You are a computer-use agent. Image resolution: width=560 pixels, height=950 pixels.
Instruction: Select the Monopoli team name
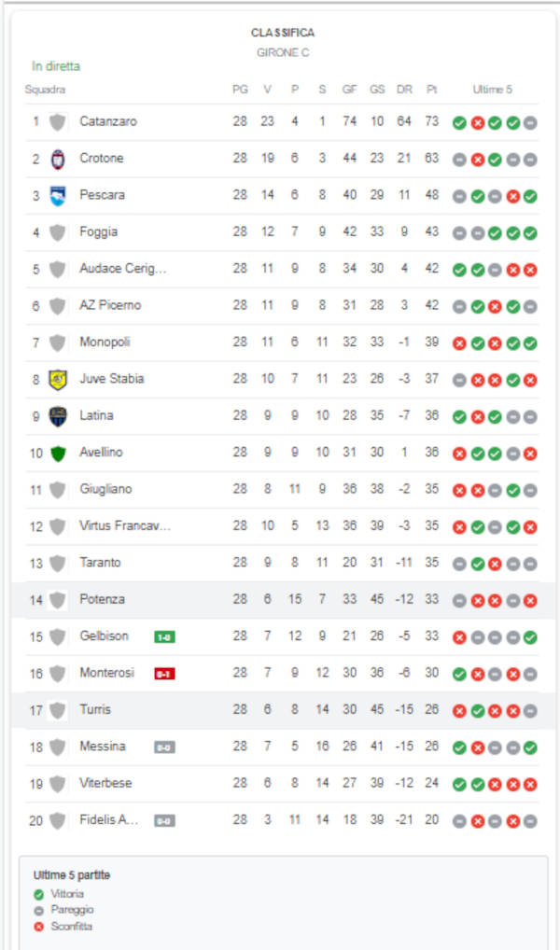click(105, 342)
